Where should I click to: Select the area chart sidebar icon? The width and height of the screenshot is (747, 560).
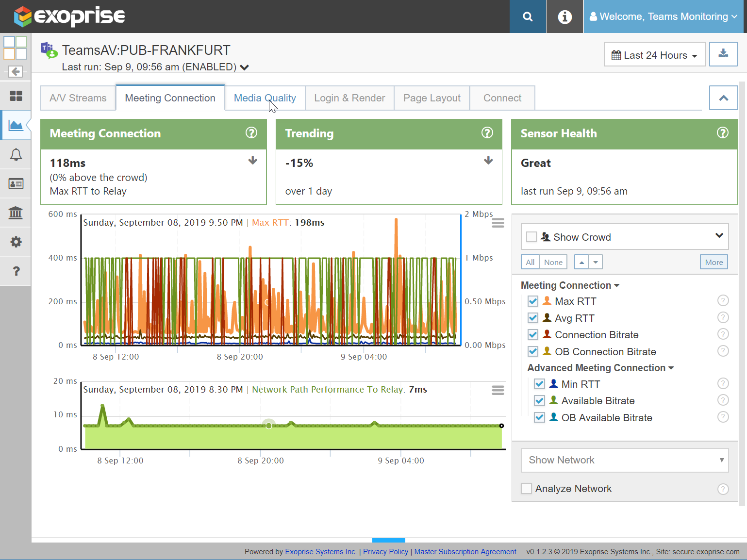point(16,126)
